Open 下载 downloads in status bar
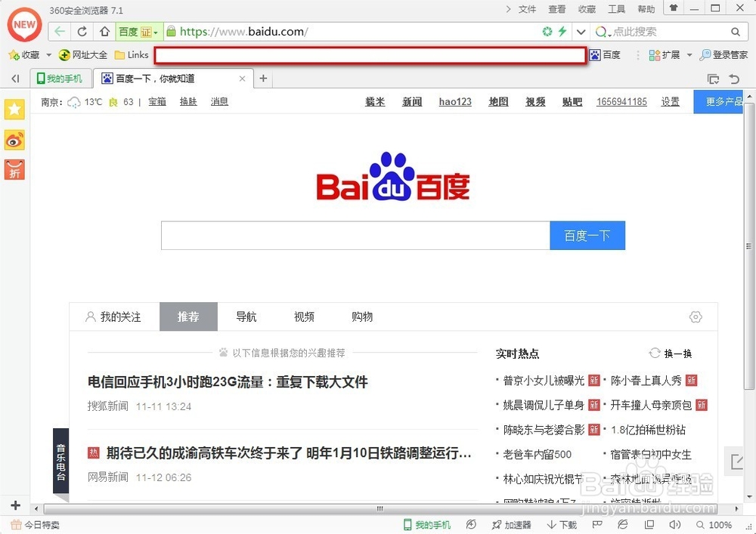Viewport: 756px width, 534px height. point(562,525)
